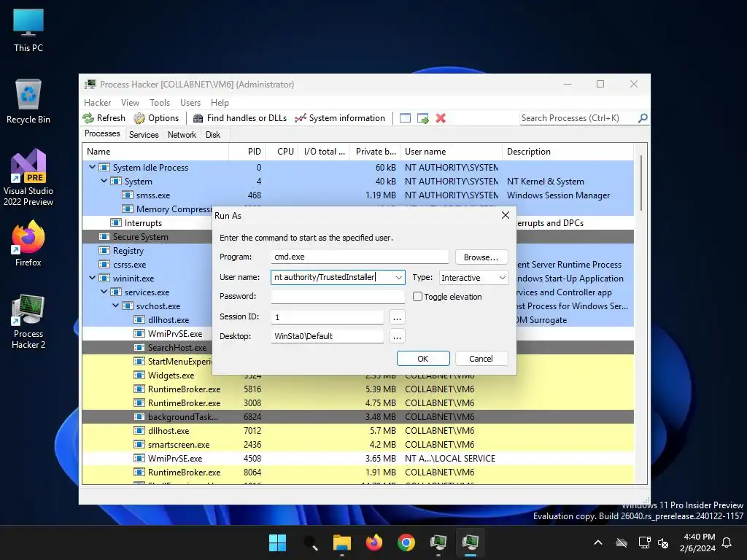Viewport: 747px width, 560px height.
Task: Click the Session ID field
Action: click(328, 317)
